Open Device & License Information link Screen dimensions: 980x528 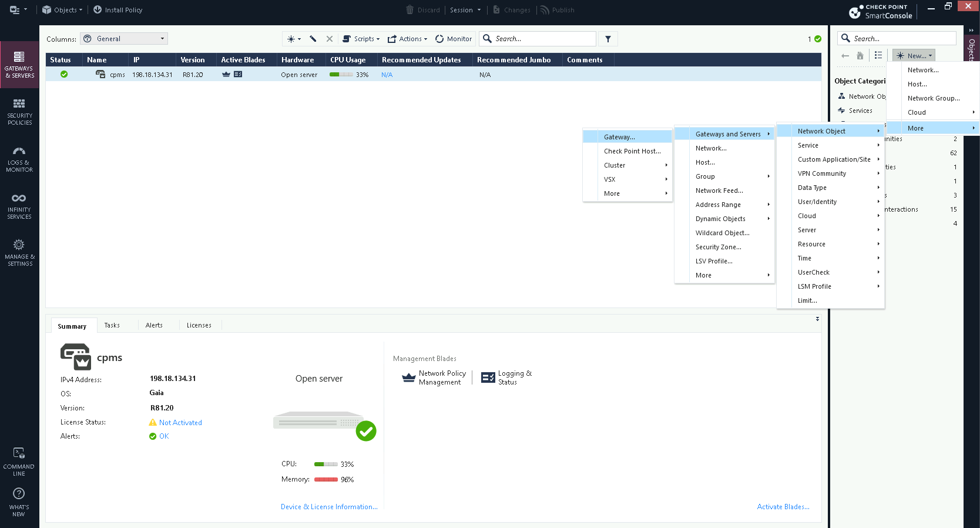click(x=329, y=507)
